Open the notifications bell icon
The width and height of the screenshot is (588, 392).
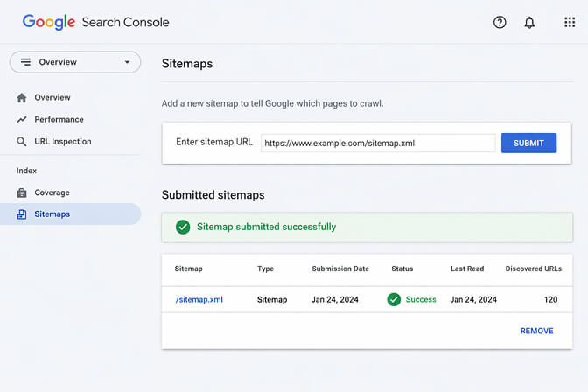click(x=529, y=23)
